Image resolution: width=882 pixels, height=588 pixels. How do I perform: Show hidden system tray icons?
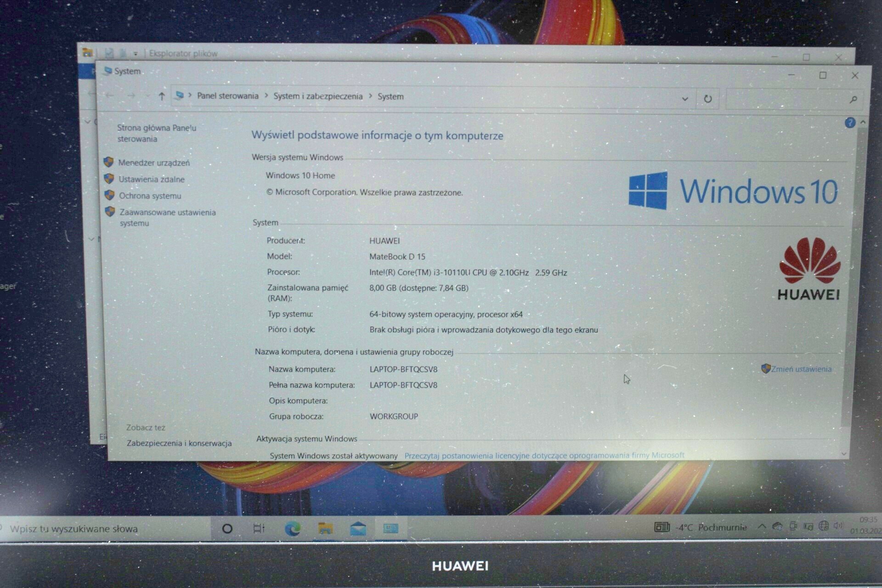pyautogui.click(x=762, y=526)
